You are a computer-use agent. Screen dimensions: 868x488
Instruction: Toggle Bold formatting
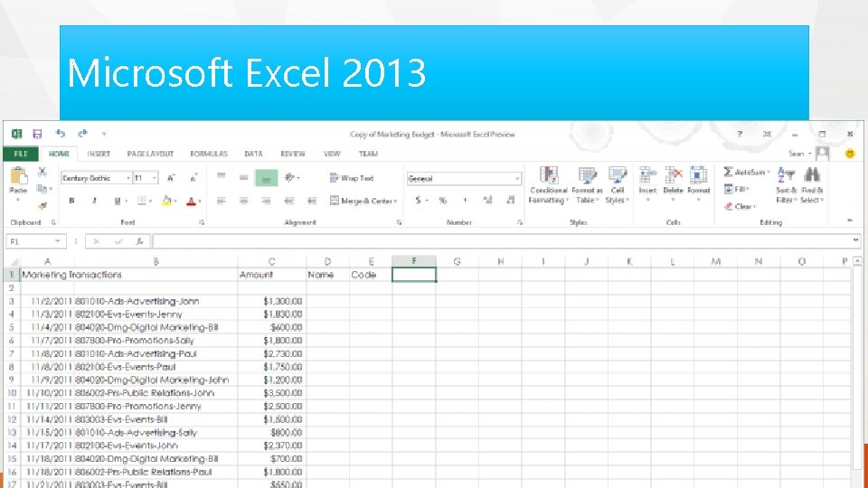(x=71, y=201)
